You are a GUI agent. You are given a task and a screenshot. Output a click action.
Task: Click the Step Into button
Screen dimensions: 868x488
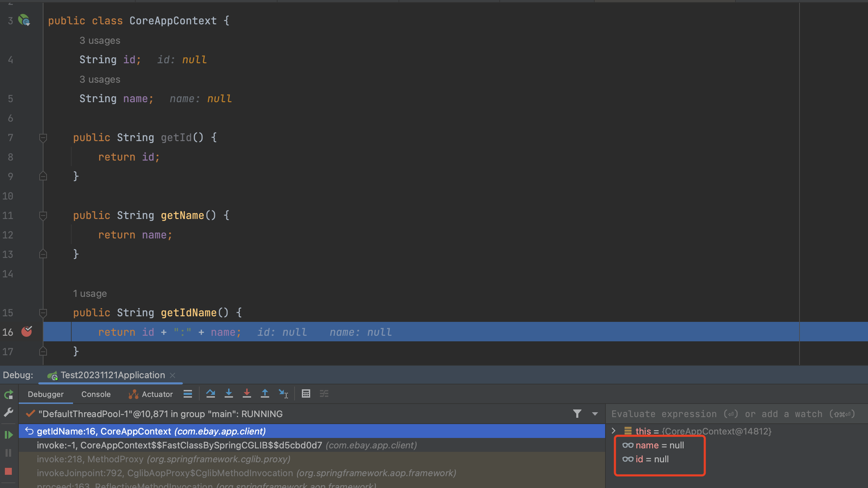229,393
